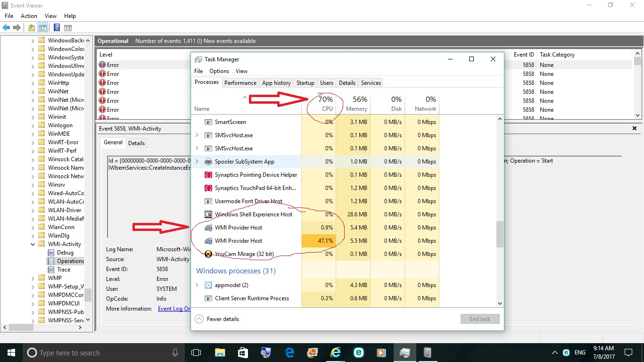Open Internet Explorer from the taskbar
Image resolution: width=644 pixels, height=362 pixels.
tap(336, 353)
